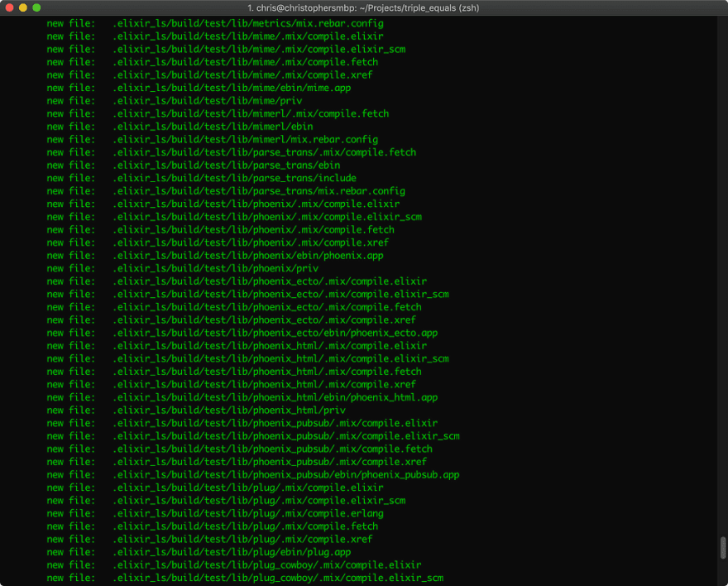The image size is (728, 586).
Task: Click the phoenix_pubsub/.mix/compile.elixir line
Action: (242, 424)
